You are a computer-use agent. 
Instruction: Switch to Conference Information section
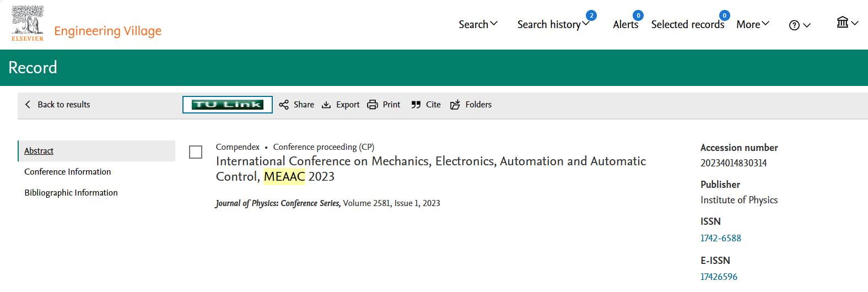(68, 172)
